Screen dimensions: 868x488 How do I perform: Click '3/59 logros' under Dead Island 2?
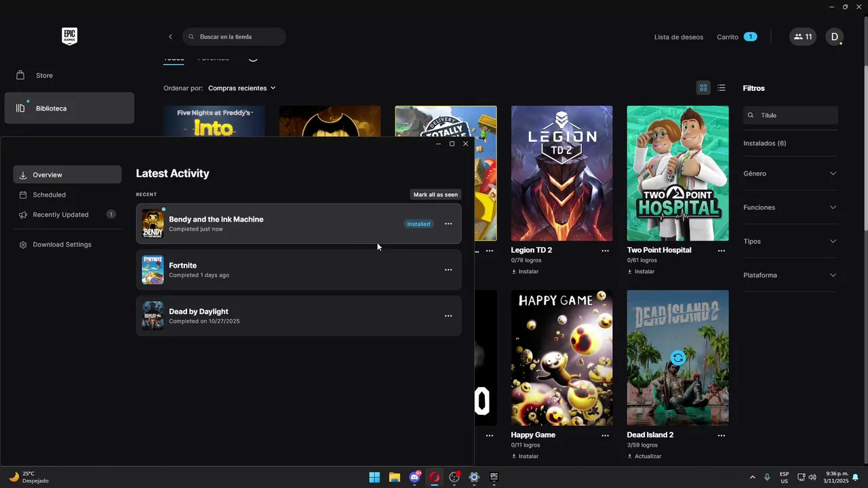click(x=642, y=445)
